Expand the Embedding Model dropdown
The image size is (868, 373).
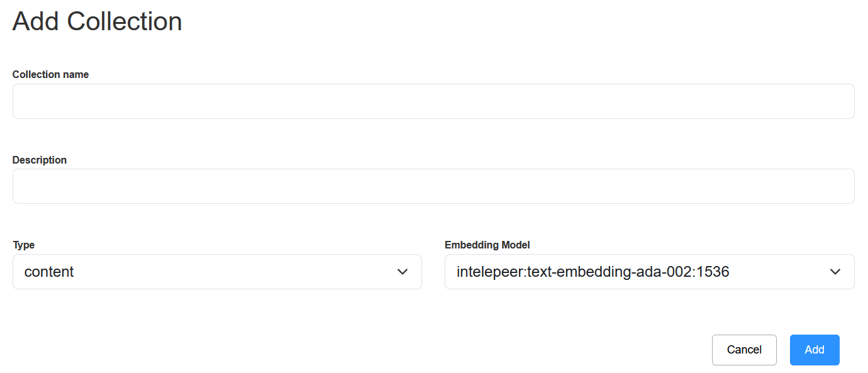(649, 272)
